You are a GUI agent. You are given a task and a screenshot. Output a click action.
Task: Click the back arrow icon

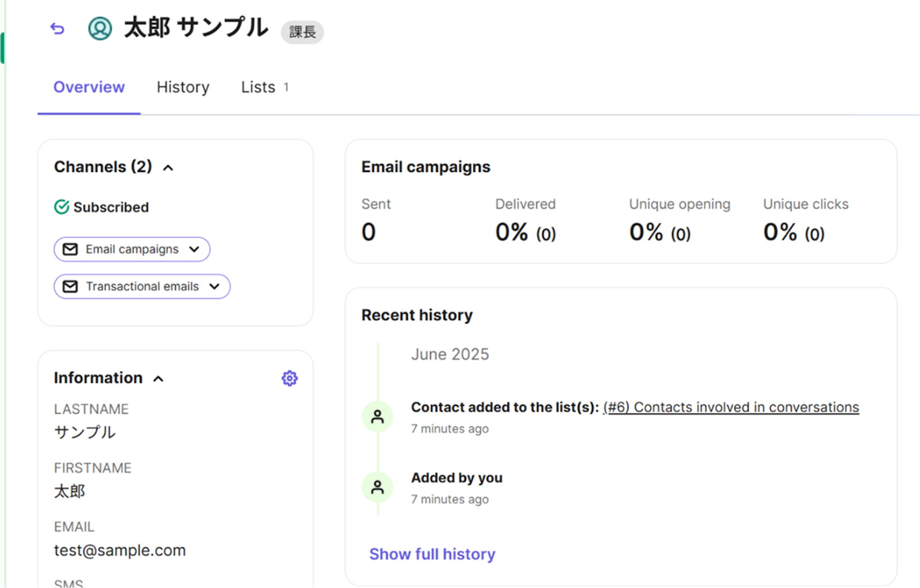[x=57, y=28]
